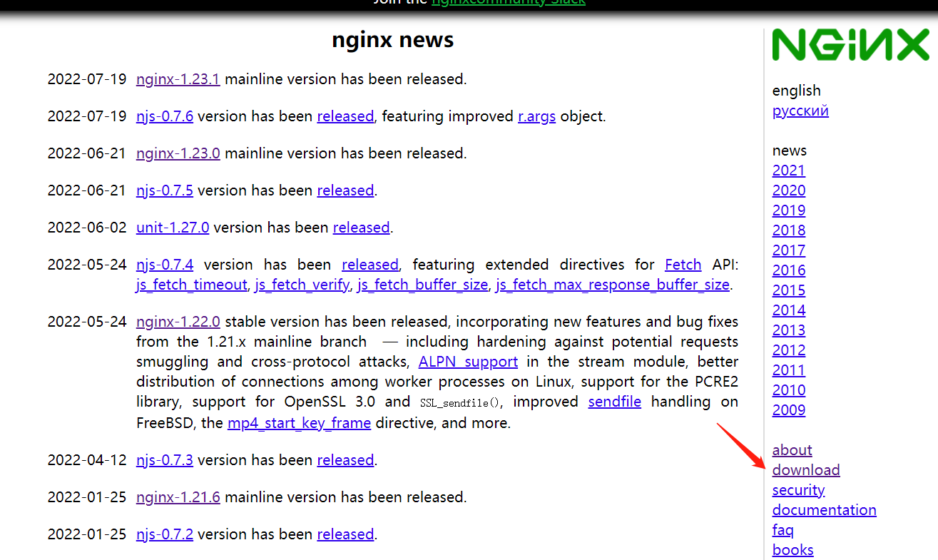The height and width of the screenshot is (560, 938).
Task: Open the ALPN support link
Action: point(468,362)
